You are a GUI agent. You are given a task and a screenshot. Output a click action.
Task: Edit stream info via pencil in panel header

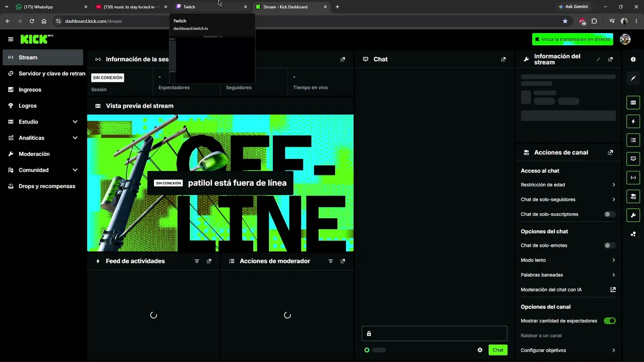click(x=598, y=59)
